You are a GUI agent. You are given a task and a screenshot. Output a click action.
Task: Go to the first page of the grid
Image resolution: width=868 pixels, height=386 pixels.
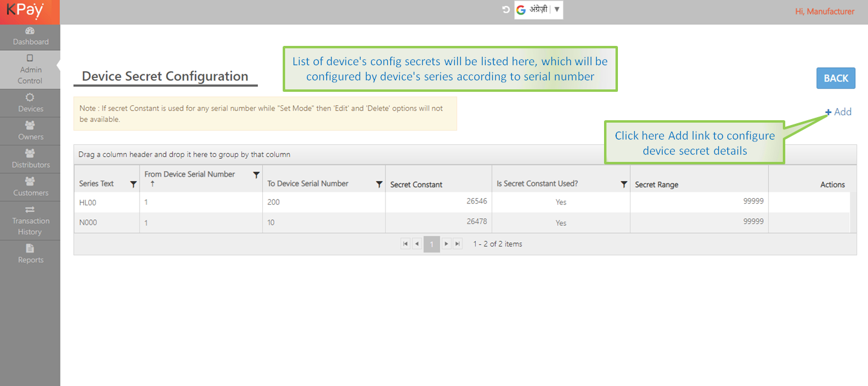[x=405, y=244]
